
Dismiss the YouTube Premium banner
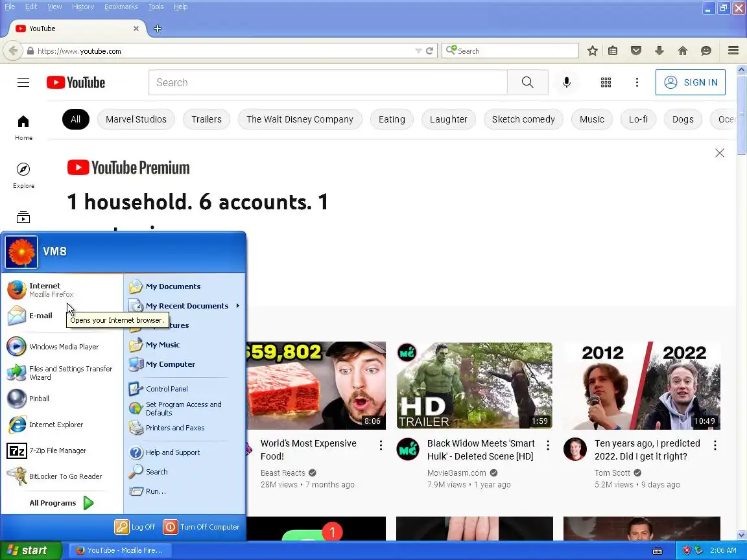719,153
